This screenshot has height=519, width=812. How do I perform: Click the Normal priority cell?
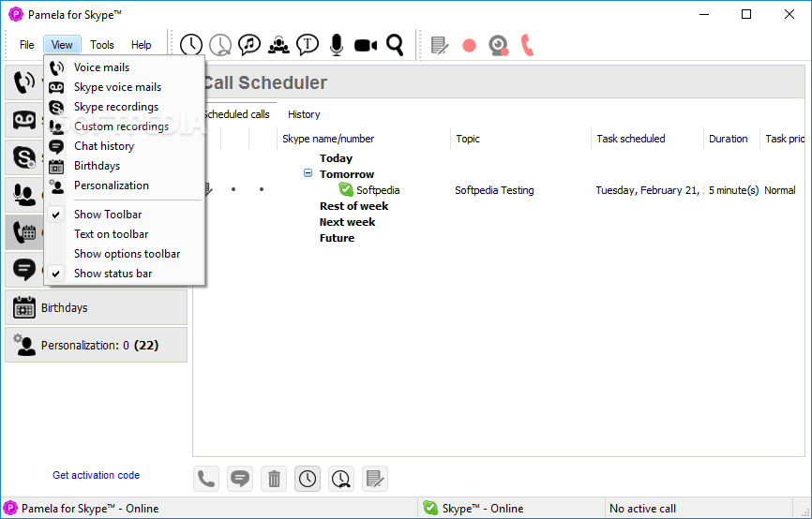point(780,190)
